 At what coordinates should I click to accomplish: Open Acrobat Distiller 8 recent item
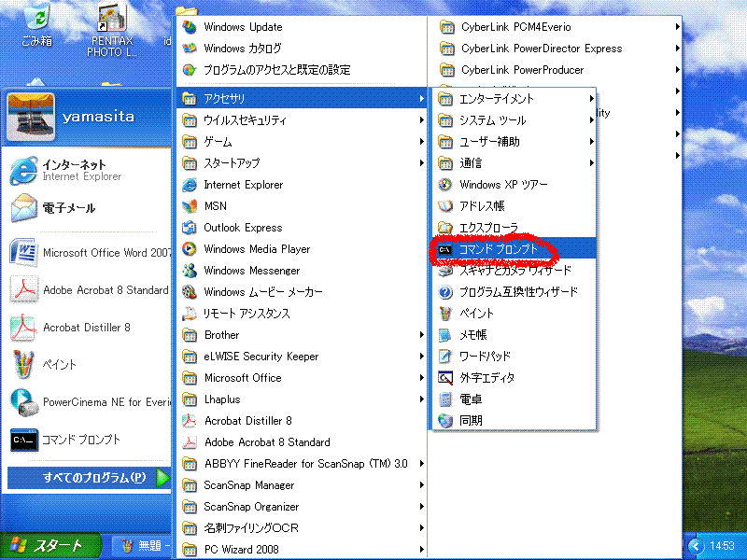90,328
